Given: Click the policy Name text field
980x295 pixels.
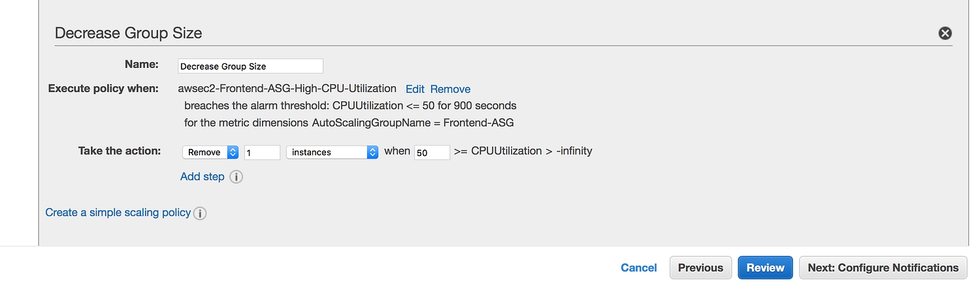Looking at the screenshot, I should (250, 66).
